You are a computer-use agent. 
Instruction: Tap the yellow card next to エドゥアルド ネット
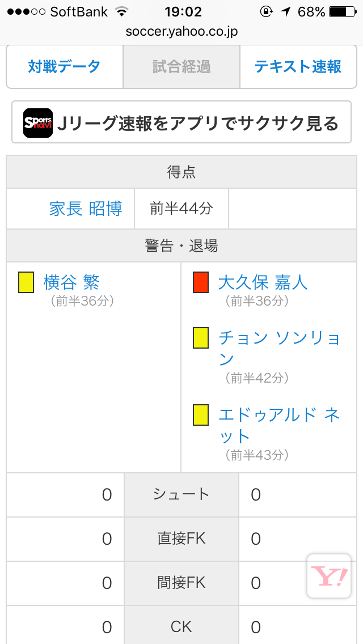201,415
